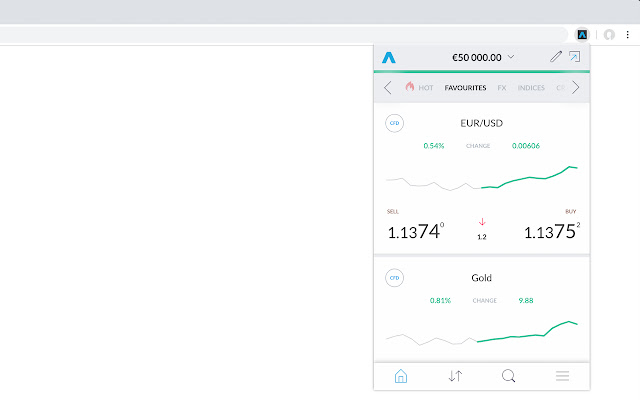Open the Gold instrument title
This screenshot has width=640, height=400.
pos(482,278)
